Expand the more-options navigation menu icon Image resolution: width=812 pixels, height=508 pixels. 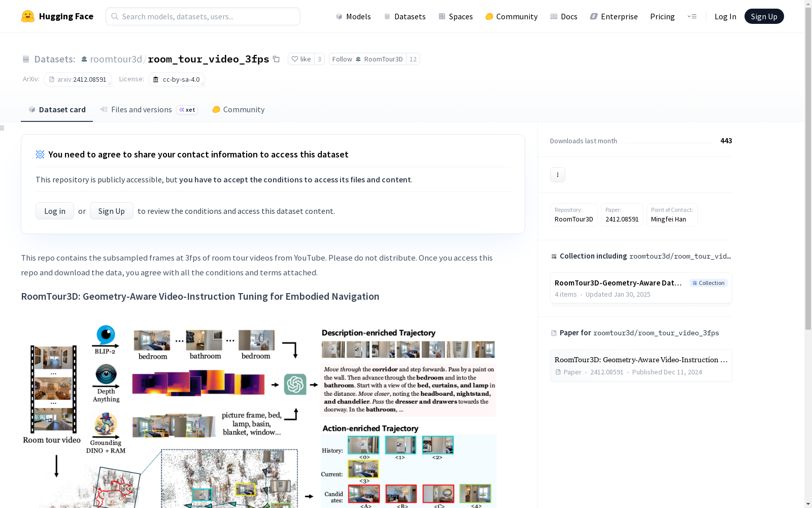(x=692, y=16)
